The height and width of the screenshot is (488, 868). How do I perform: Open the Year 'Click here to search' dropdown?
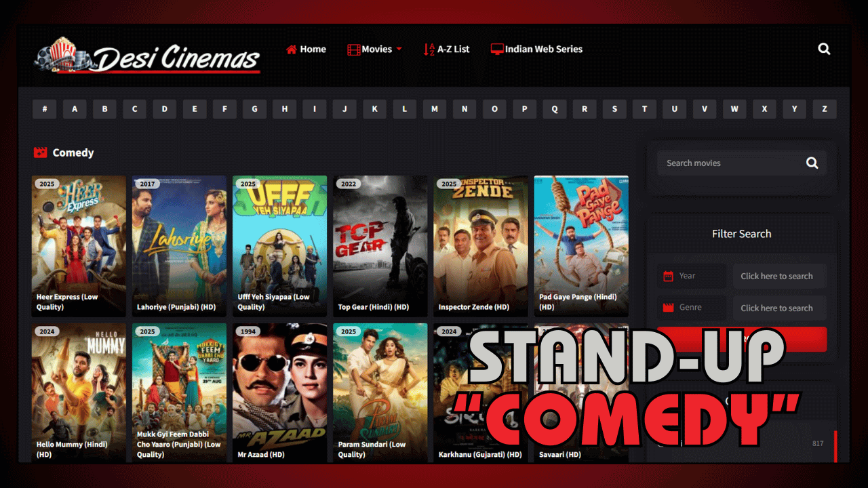coord(780,276)
